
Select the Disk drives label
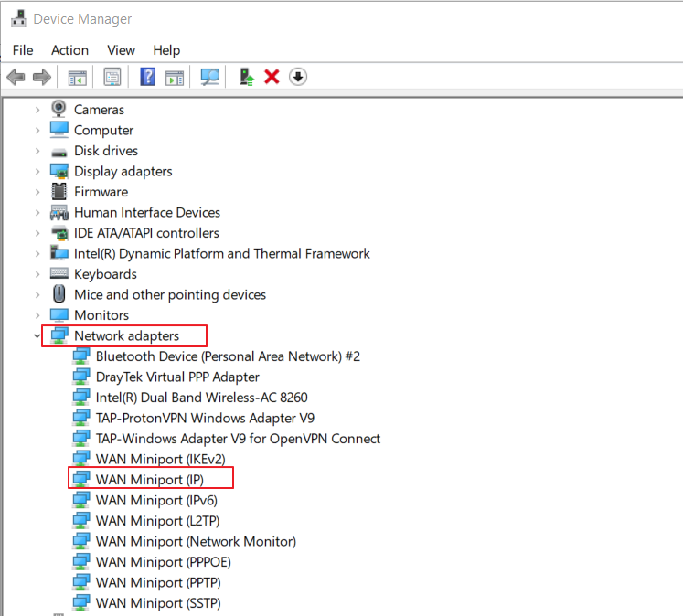[x=106, y=151]
